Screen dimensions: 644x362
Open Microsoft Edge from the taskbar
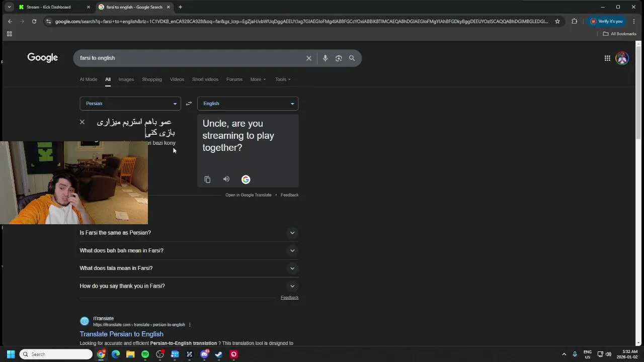[x=116, y=354]
